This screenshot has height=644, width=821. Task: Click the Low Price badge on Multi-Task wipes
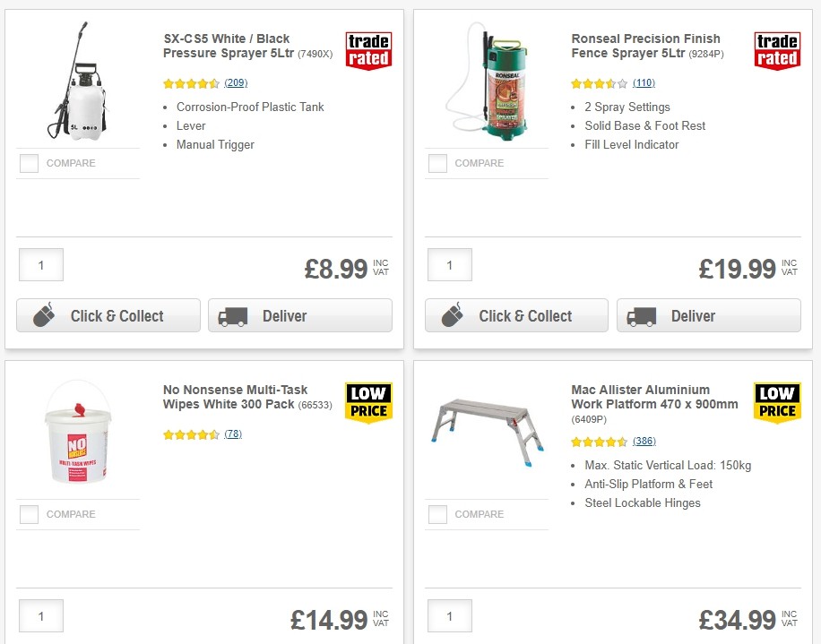tap(368, 402)
